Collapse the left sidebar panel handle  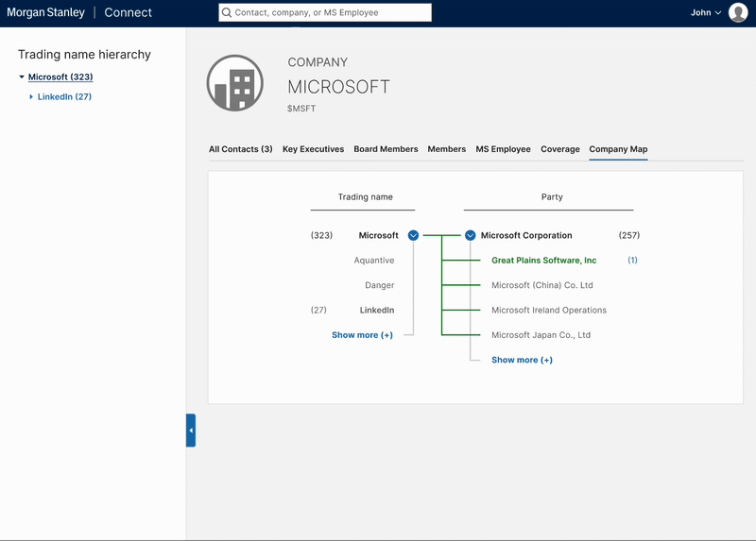[x=191, y=431]
